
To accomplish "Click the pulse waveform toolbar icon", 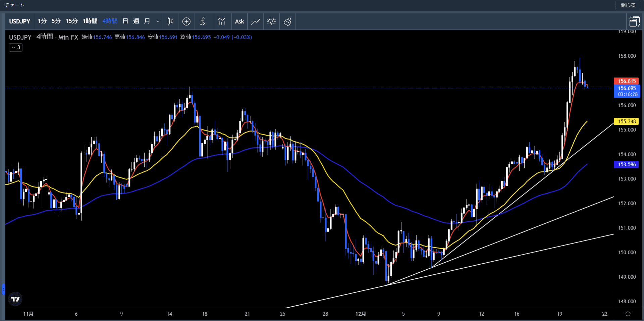I will [x=271, y=21].
